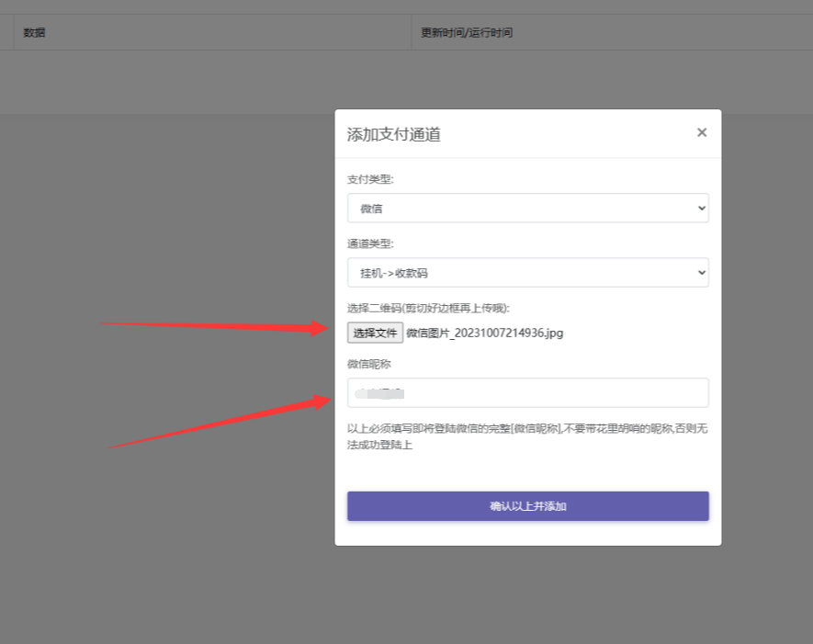Viewport: 813px width, 644px height.
Task: Click the chevron icon on 通道类型 selector
Action: [x=700, y=273]
